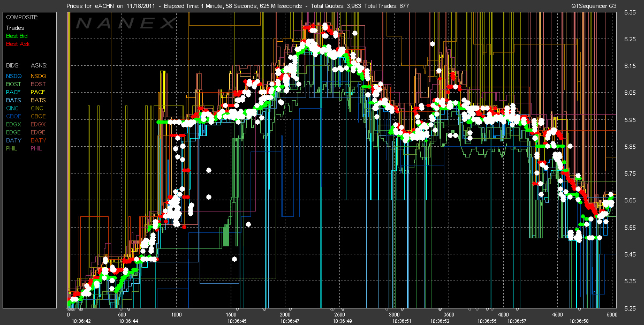Click the 6.35 price axis label

click(x=630, y=13)
